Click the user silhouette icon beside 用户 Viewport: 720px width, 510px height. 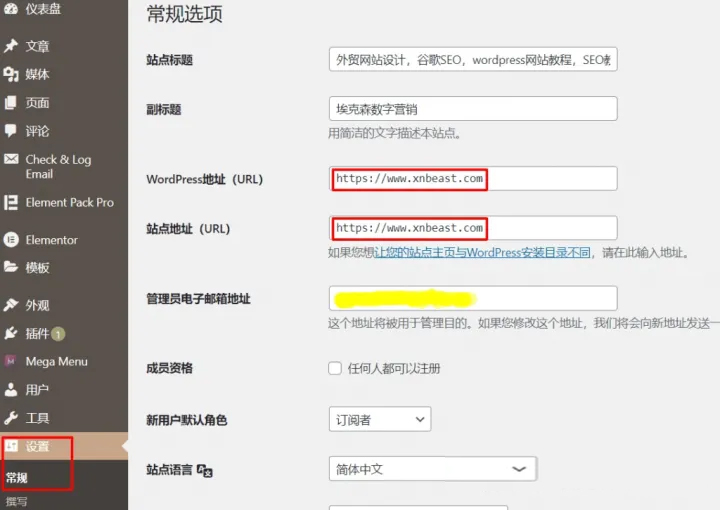click(11, 390)
